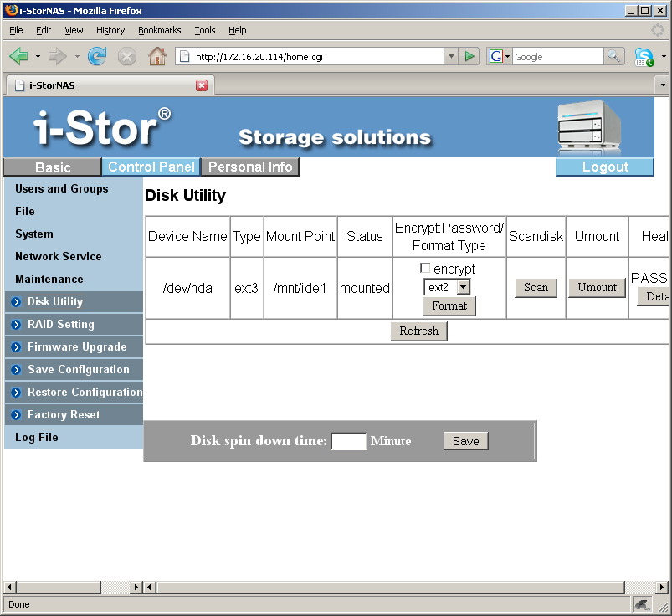Open the list all tabs dropdown
This screenshot has width=672, height=616.
click(663, 85)
